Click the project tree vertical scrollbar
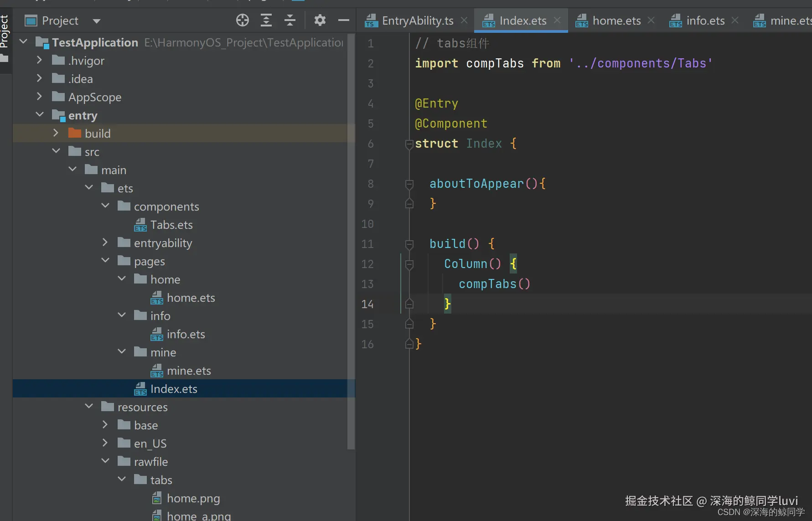This screenshot has height=521, width=812. (351, 242)
